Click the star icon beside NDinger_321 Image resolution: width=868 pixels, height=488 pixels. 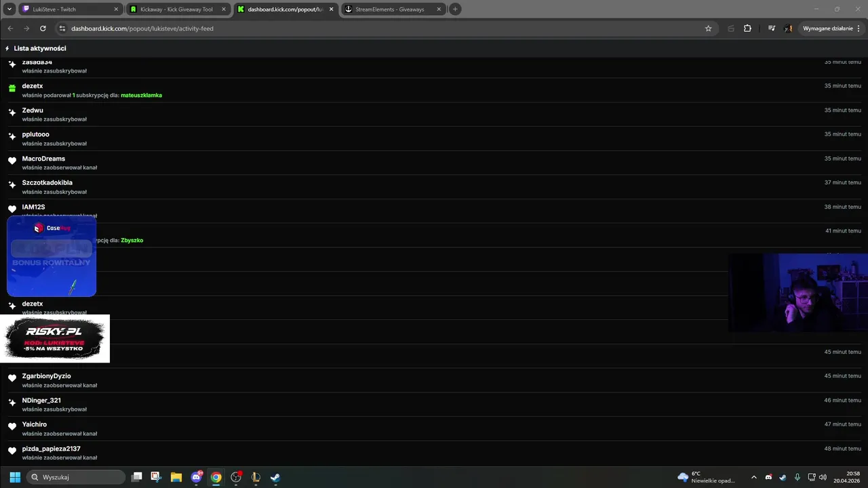pos(12,403)
